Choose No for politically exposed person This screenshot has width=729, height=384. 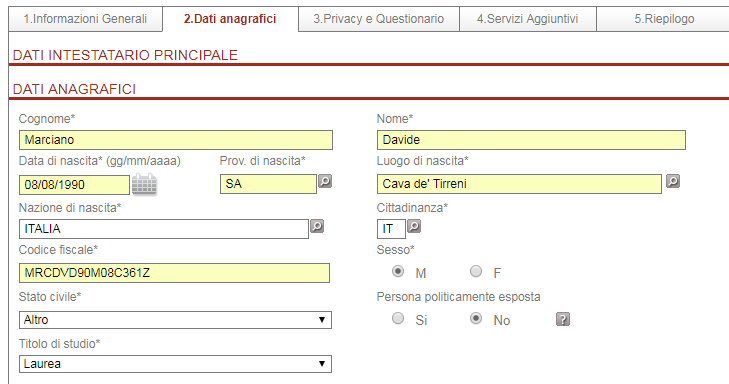click(x=476, y=318)
